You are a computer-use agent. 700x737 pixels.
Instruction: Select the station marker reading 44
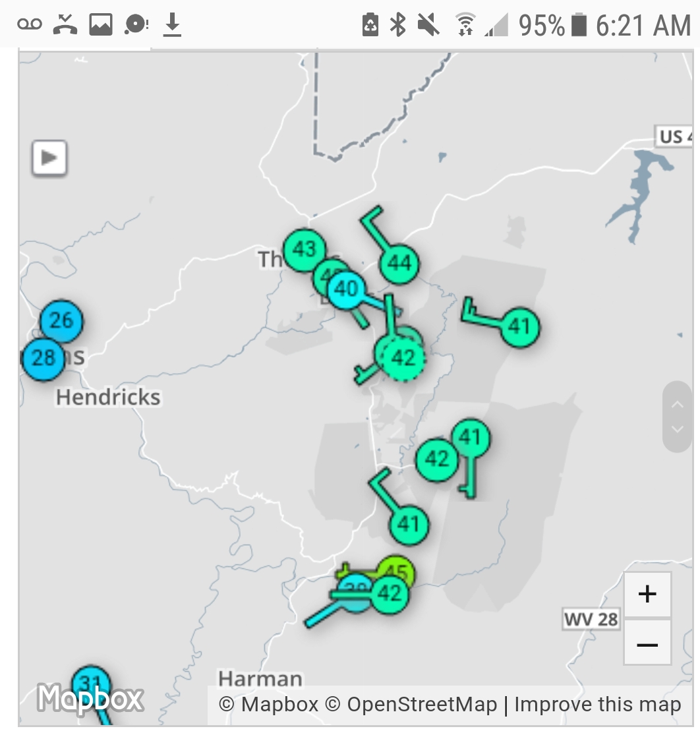[x=399, y=264]
